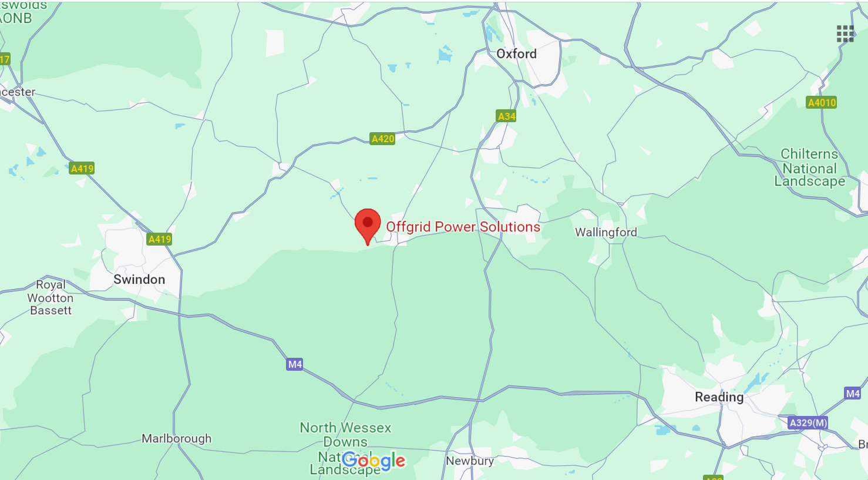The height and width of the screenshot is (480, 868).
Task: Select the A419 shield near Swindon
Action: click(x=160, y=239)
